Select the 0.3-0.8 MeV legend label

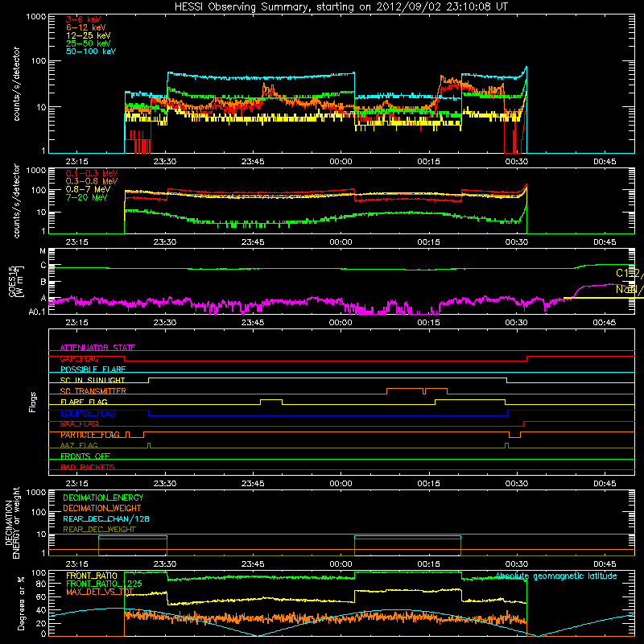point(92,181)
